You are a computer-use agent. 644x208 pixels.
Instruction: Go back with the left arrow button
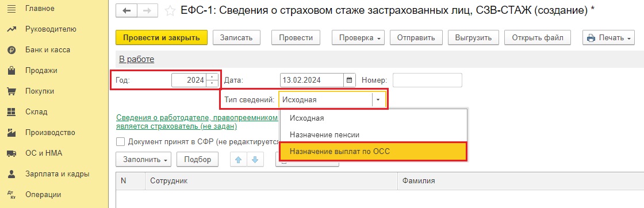pyautogui.click(x=127, y=11)
